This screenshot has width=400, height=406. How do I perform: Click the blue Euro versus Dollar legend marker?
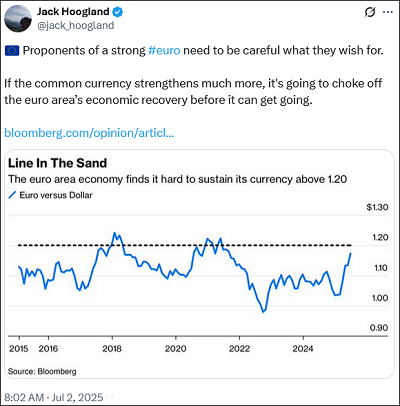point(12,195)
